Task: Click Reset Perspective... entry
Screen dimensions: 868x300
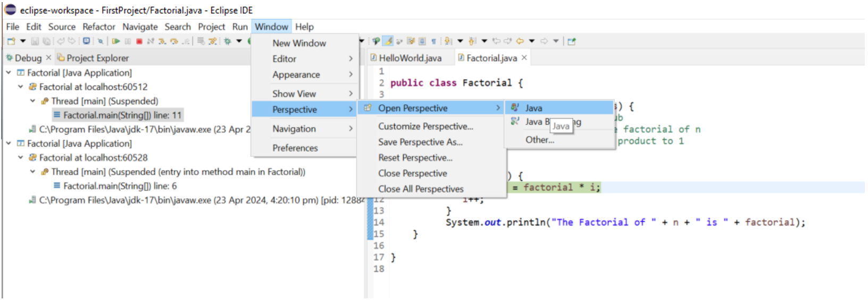Action: click(x=431, y=158)
